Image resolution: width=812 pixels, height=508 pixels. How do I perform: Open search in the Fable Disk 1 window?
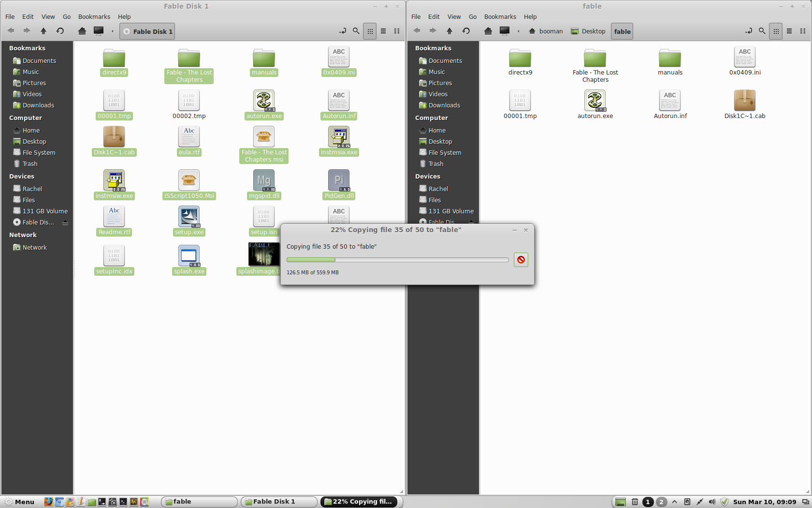(x=356, y=31)
